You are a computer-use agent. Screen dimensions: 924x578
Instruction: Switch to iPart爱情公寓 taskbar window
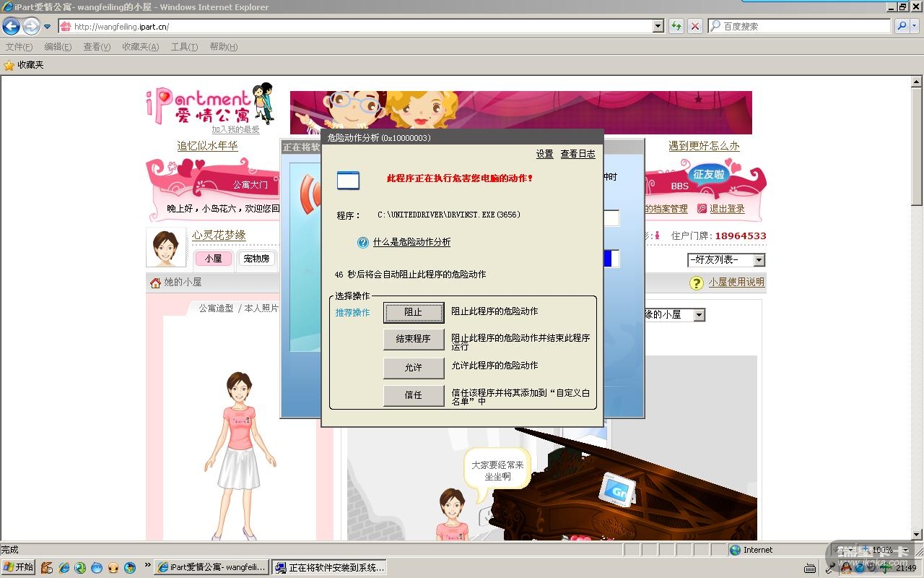pos(212,568)
